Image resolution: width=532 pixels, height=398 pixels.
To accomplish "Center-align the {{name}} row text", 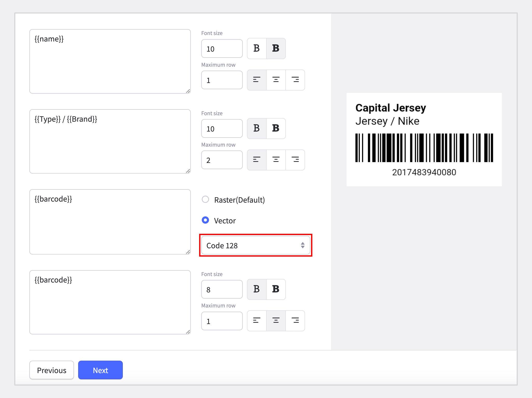I will [x=276, y=80].
